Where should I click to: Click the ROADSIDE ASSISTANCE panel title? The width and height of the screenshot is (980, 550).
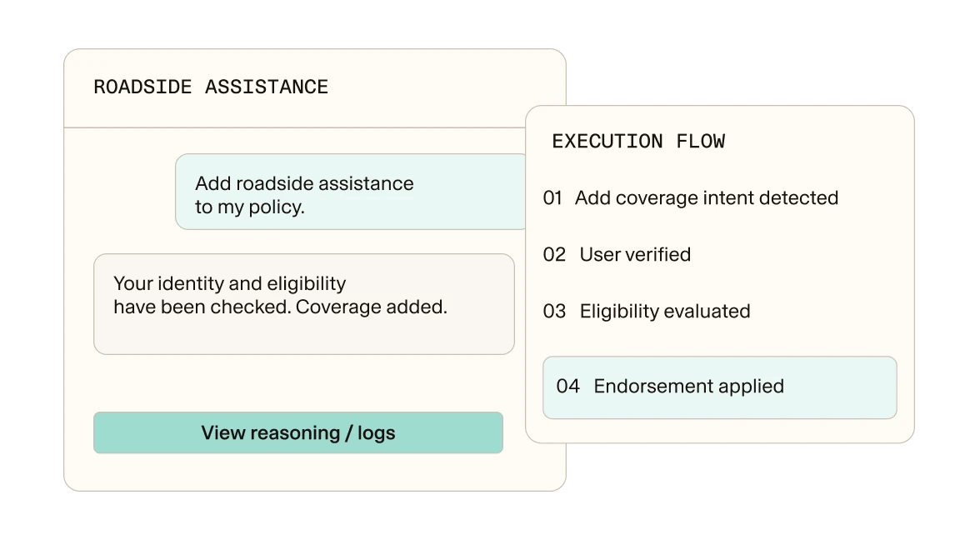pyautogui.click(x=211, y=87)
